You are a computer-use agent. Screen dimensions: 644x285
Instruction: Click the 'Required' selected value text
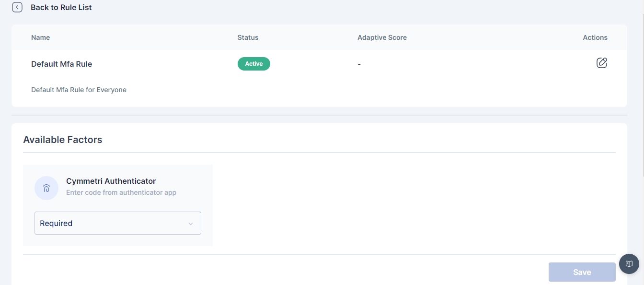coord(56,223)
